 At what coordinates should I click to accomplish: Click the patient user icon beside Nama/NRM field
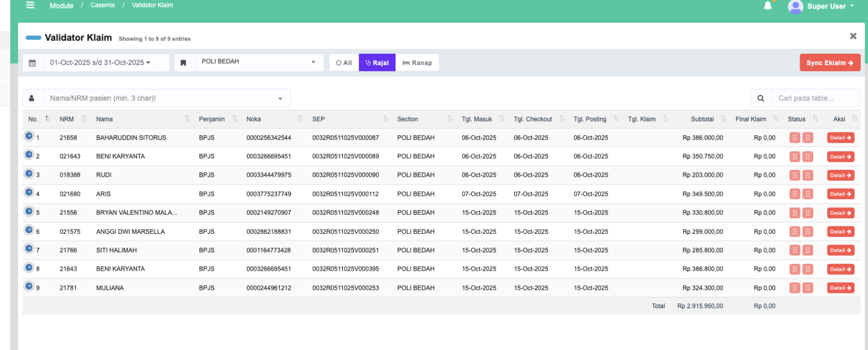tap(32, 98)
